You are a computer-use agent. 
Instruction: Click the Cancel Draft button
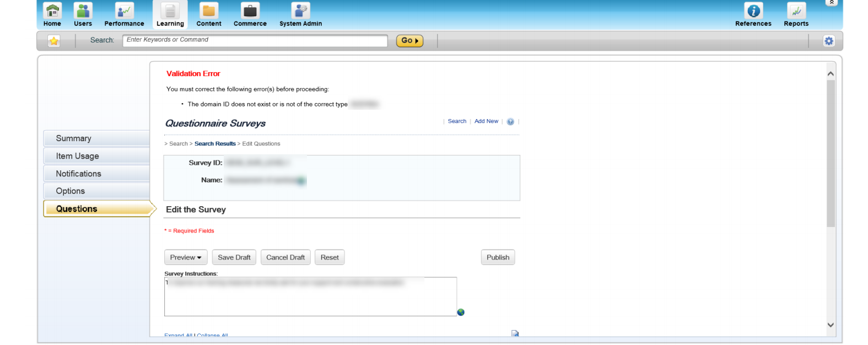click(x=285, y=257)
